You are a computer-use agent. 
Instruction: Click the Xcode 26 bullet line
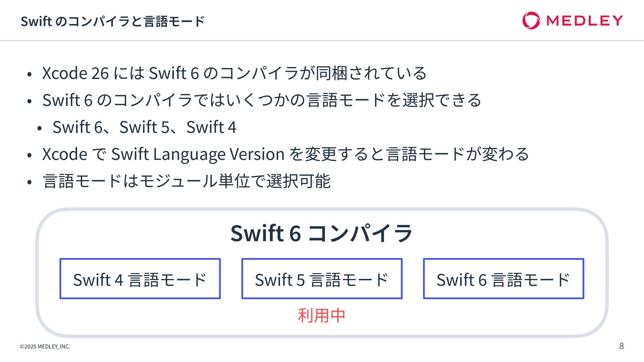pyautogui.click(x=234, y=73)
